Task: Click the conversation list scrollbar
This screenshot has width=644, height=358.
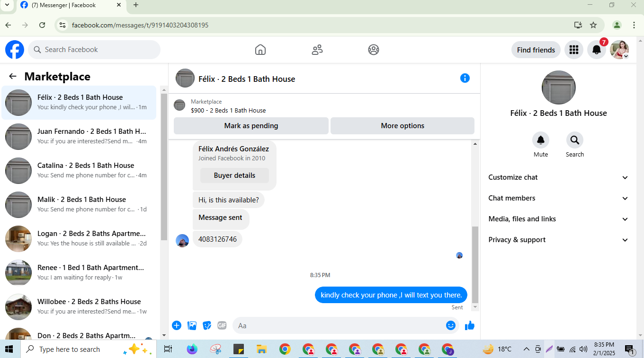Action: pyautogui.click(x=164, y=166)
